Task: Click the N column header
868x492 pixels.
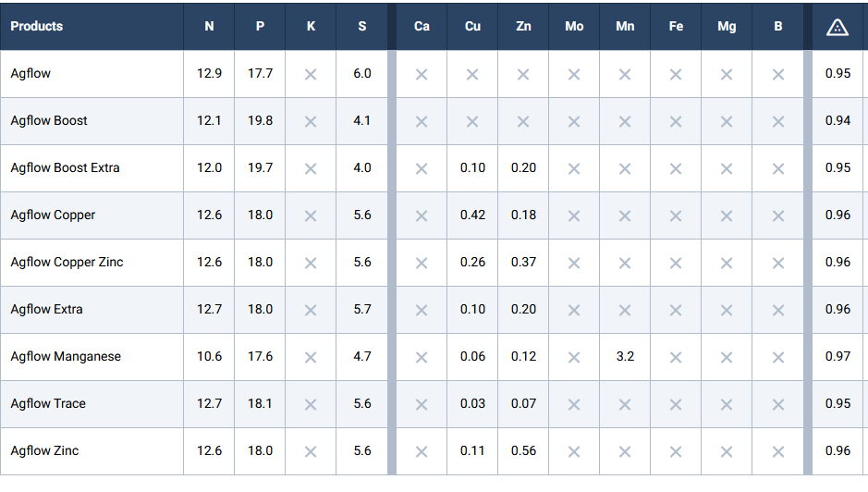Action: tap(209, 26)
